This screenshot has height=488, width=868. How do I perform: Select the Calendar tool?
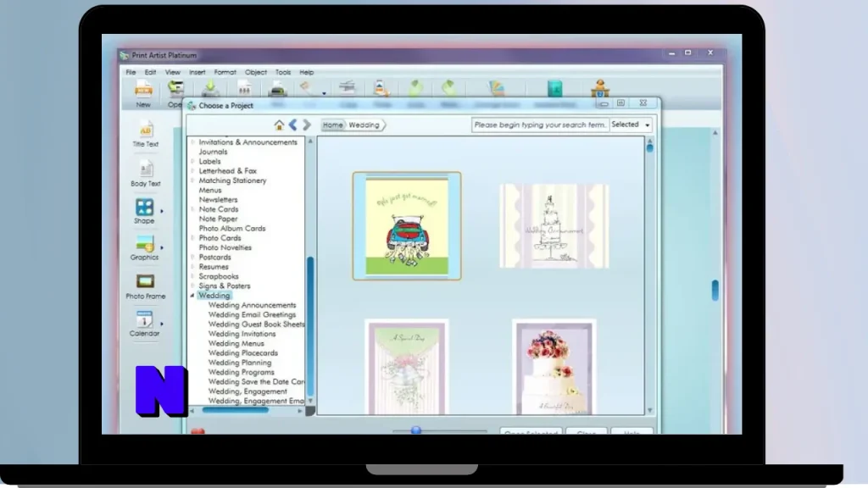pos(144,324)
